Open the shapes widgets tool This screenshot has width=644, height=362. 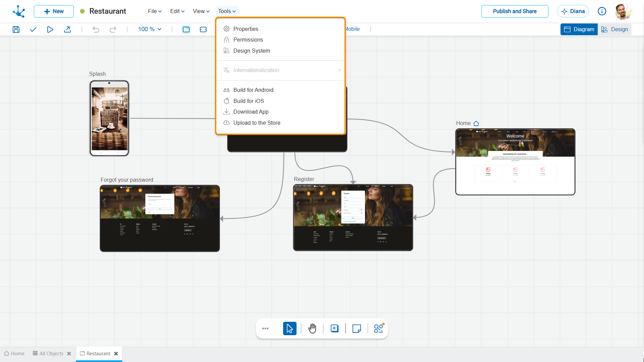[379, 328]
